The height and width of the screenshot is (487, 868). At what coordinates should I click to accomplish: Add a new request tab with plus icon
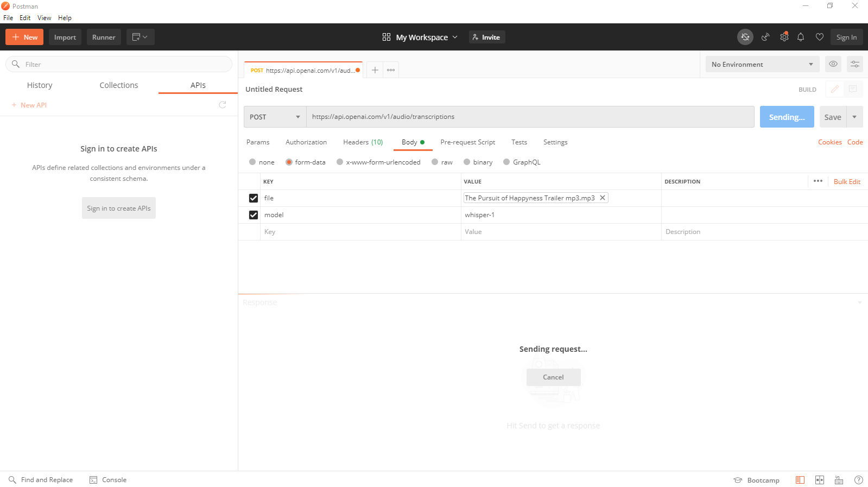tap(375, 70)
